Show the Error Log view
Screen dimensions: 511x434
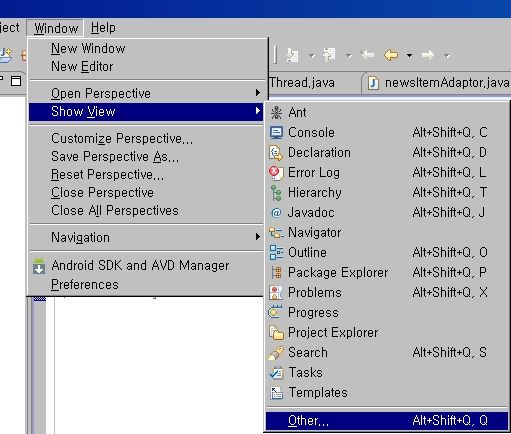pos(387,172)
